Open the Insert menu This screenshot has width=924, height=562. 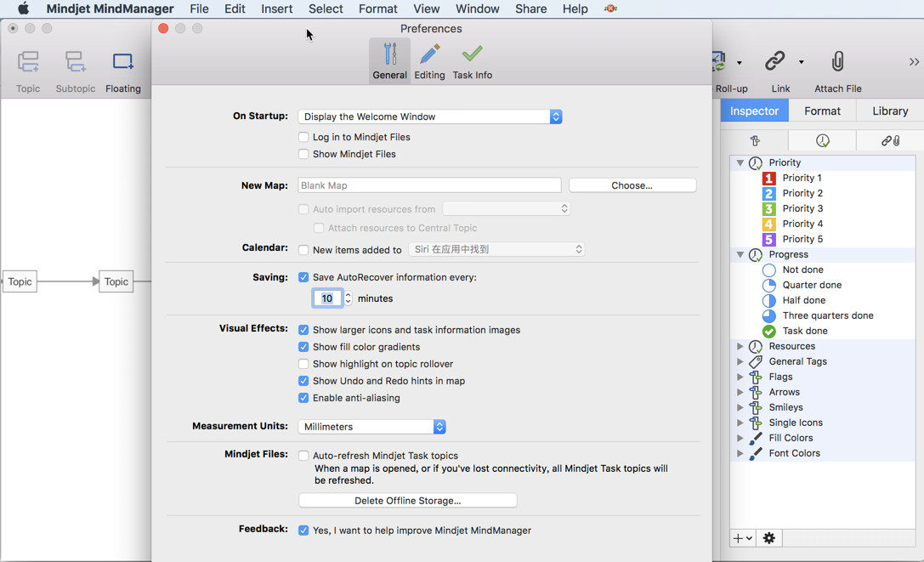point(277,9)
